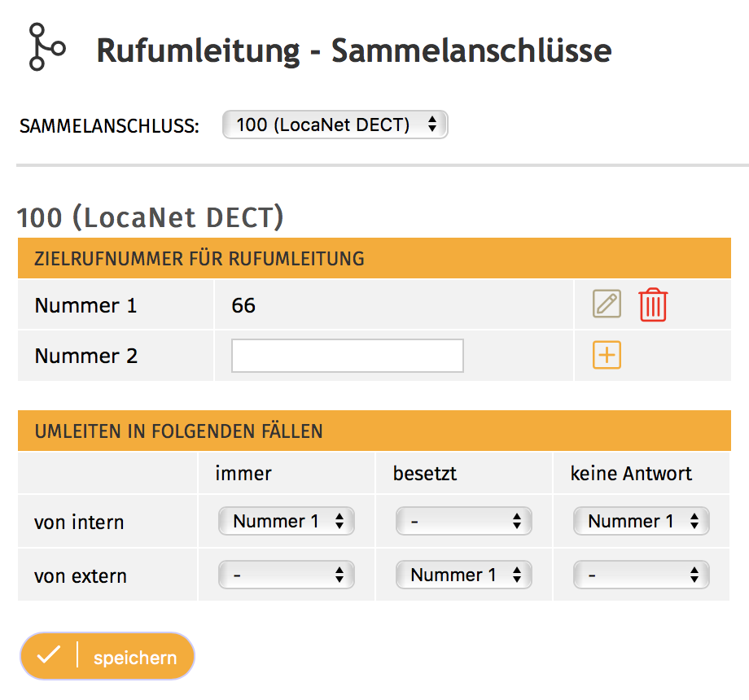Open the 'von intern' keine Antwort dropdown

point(641,522)
